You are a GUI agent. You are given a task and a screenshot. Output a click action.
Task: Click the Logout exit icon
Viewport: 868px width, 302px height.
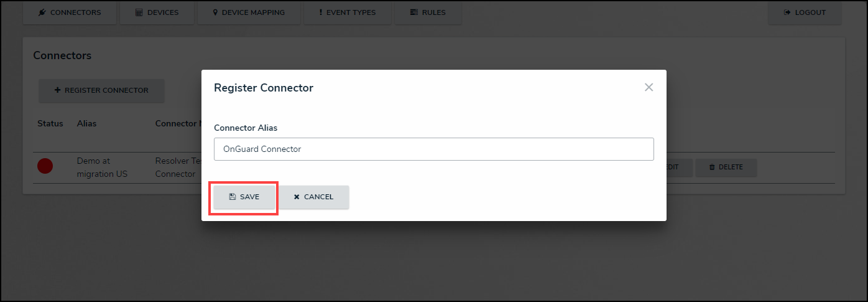(x=787, y=12)
